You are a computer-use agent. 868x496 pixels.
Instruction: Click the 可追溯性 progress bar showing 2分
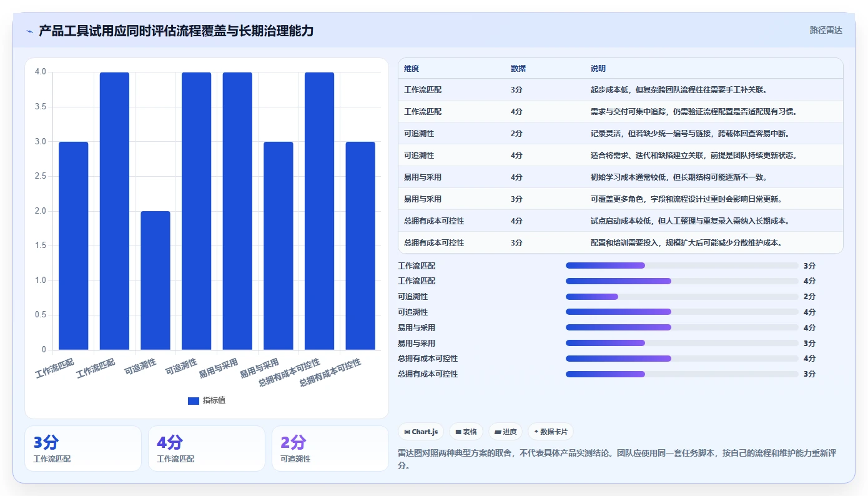click(x=682, y=297)
